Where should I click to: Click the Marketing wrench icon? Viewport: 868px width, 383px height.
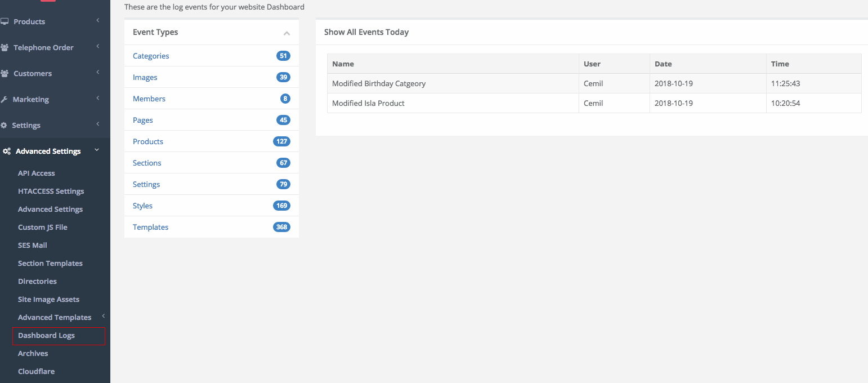5,99
